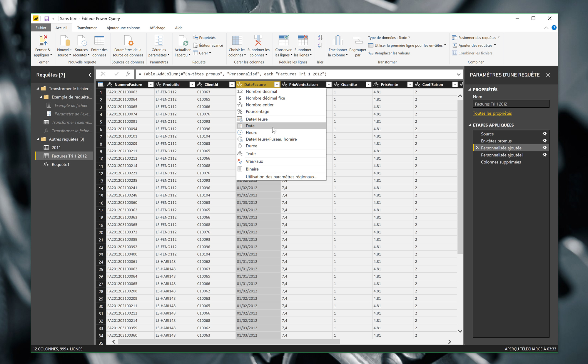588x364 pixels.
Task: Click Utiliser la première ligne pour les en-têtes
Action: (407, 45)
